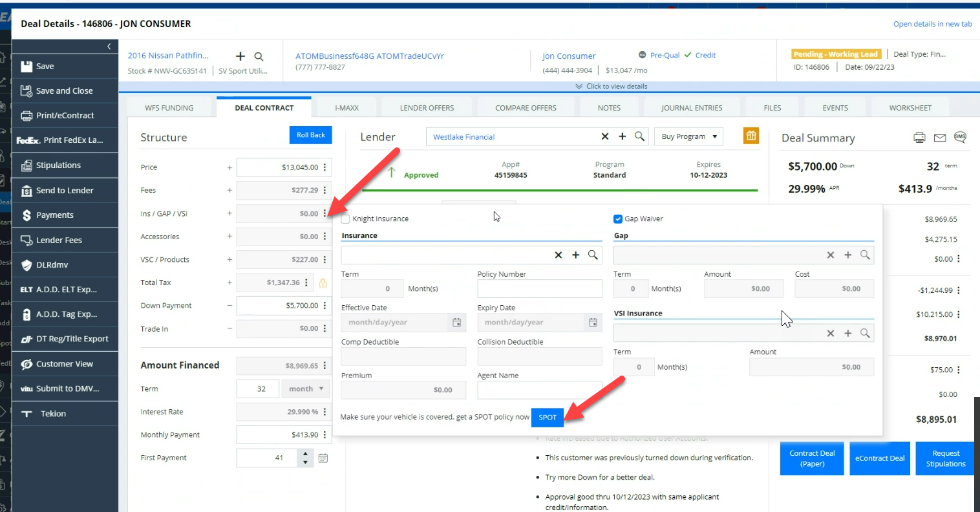This screenshot has height=512, width=980.
Task: Switch to JOURNAL ENTRIES tab
Action: [x=692, y=108]
